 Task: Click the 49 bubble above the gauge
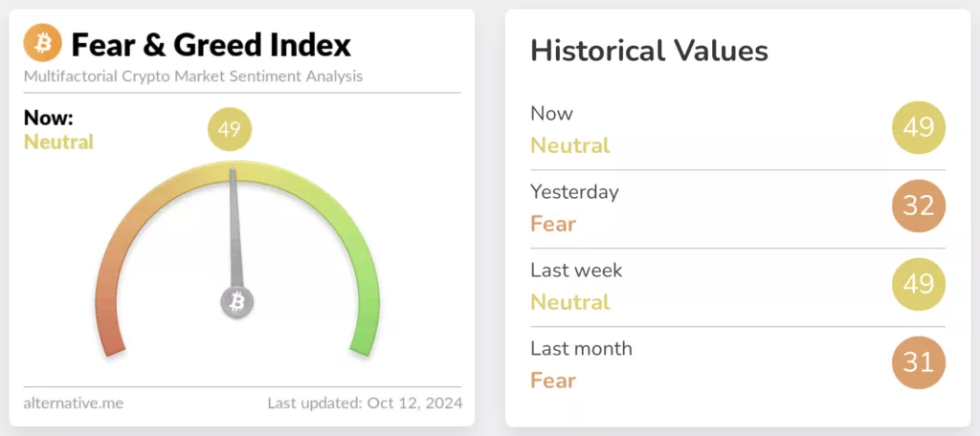[x=229, y=130]
